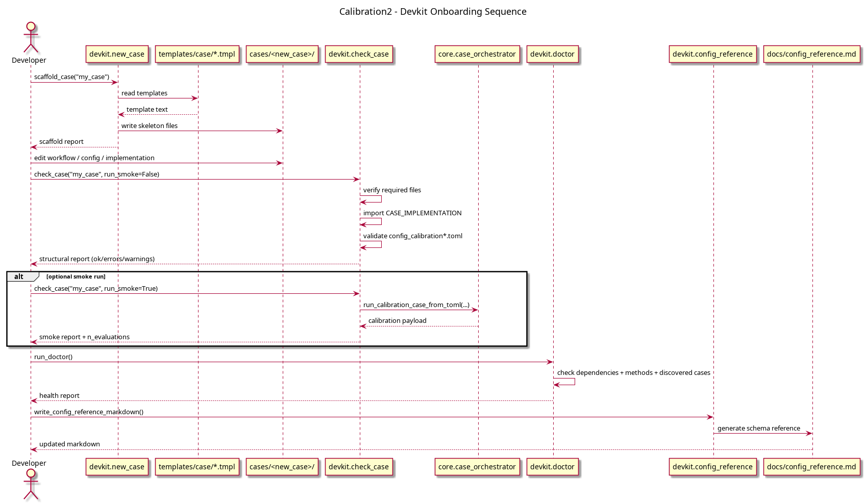Image resolution: width=865 pixels, height=504 pixels.
Task: Click 'edit workflow / config / implementation' label
Action: pos(94,158)
